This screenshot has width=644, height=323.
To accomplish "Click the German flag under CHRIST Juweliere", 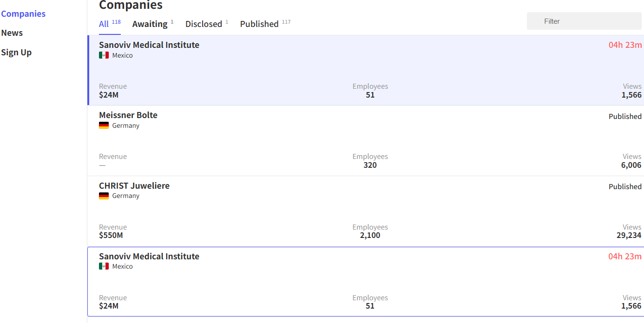I will click(104, 196).
